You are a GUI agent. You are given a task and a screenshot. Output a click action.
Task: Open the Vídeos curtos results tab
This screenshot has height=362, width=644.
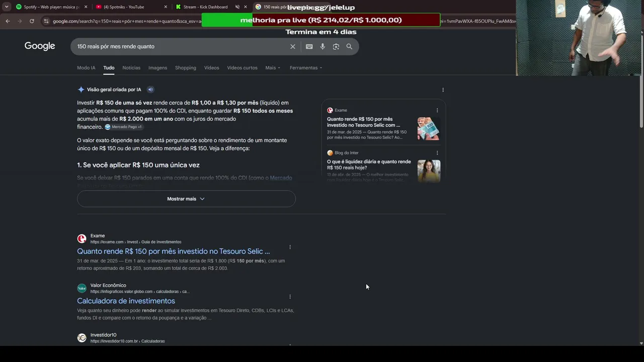coord(242,68)
